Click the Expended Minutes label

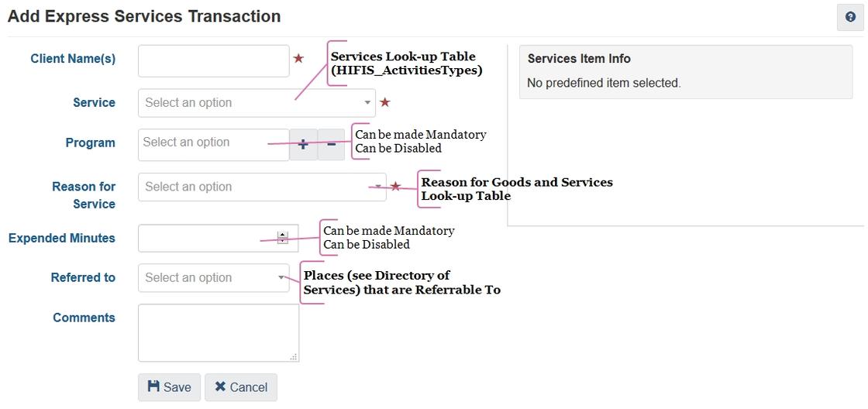[62, 239]
